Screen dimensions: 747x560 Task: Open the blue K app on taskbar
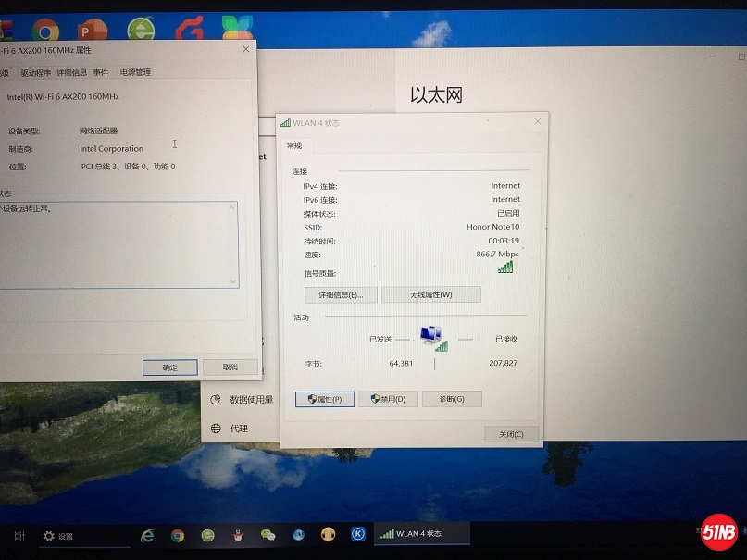coord(358,534)
